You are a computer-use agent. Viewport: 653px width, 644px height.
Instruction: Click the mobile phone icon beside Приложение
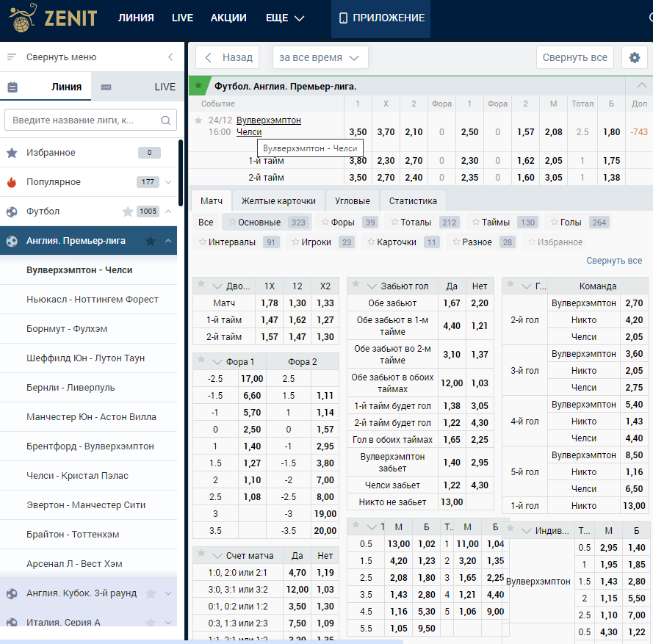click(x=343, y=18)
